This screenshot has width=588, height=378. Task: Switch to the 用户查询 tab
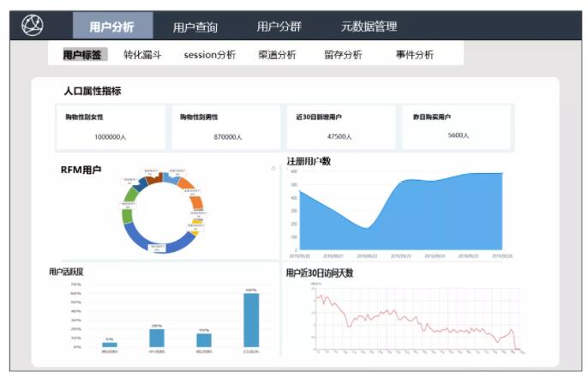[195, 27]
